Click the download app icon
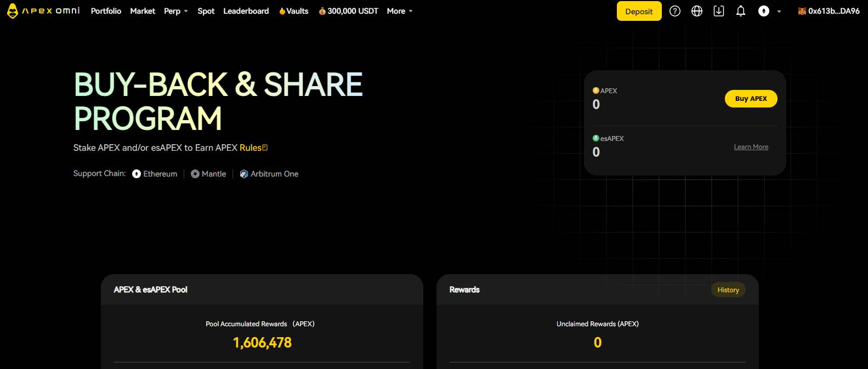868x369 pixels. click(719, 11)
